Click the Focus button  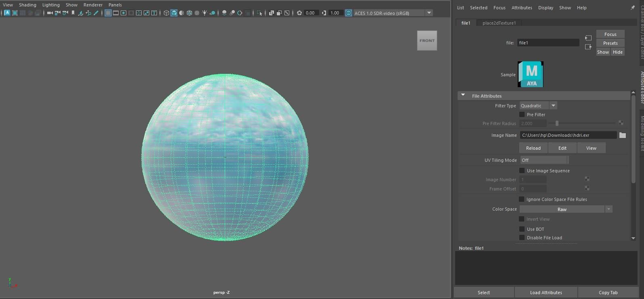(x=610, y=34)
